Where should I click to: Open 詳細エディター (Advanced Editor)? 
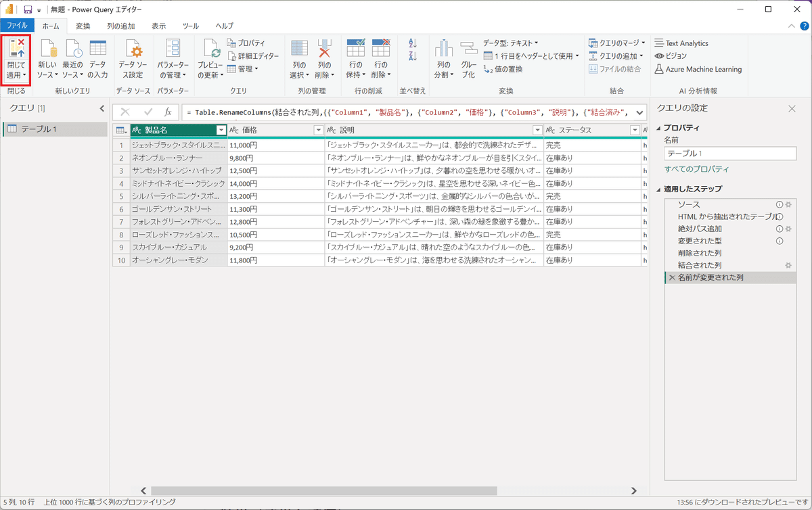pyautogui.click(x=252, y=56)
